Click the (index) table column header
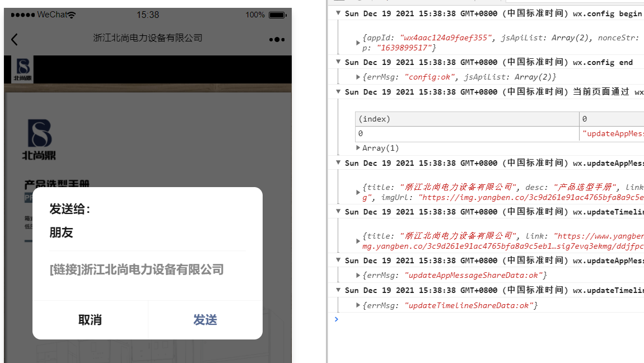This screenshot has width=644, height=363. pyautogui.click(x=467, y=119)
